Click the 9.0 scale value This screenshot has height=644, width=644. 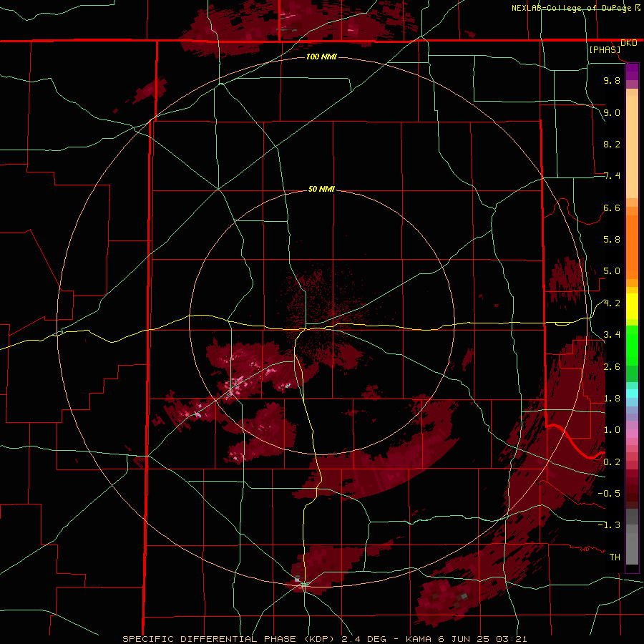(612, 112)
